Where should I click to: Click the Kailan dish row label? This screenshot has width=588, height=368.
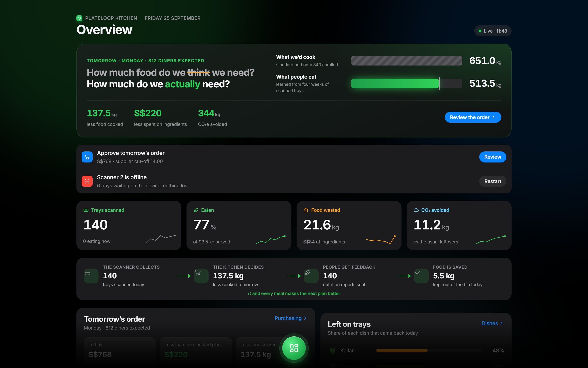(x=347, y=351)
